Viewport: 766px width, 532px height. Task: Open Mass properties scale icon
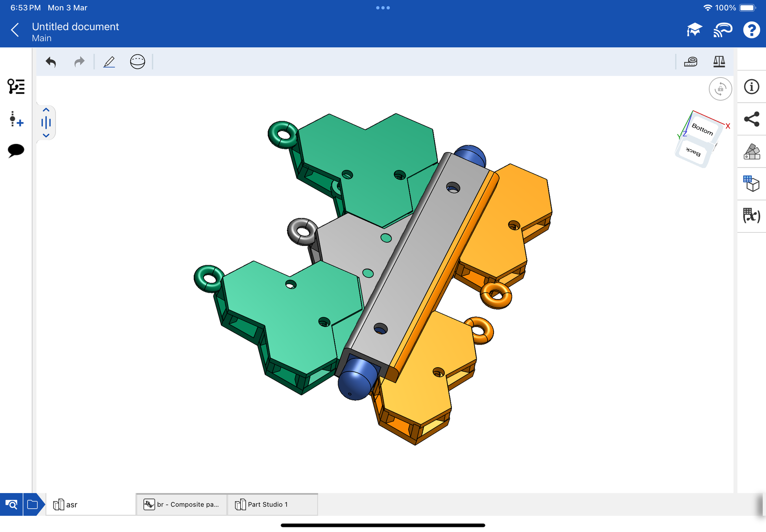click(719, 62)
